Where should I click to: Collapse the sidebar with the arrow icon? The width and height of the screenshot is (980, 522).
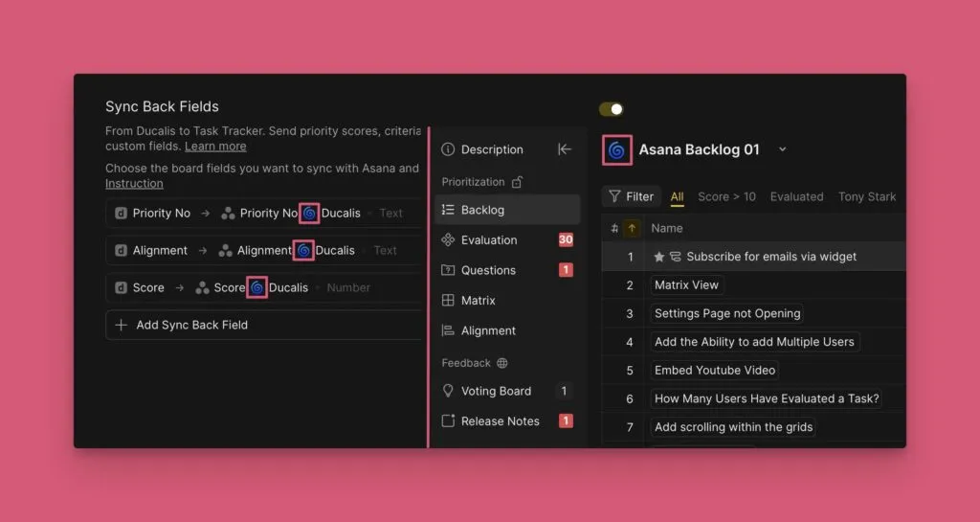565,149
